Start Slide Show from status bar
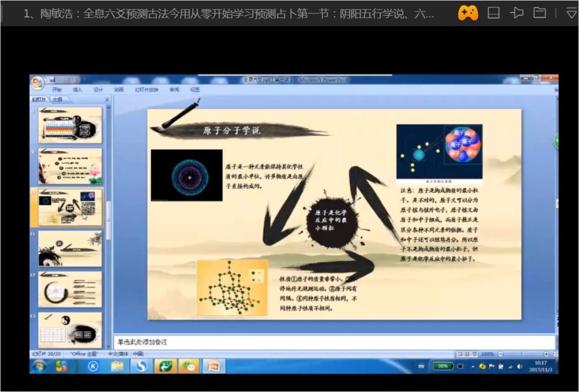This screenshot has height=392, width=579. (x=475, y=354)
